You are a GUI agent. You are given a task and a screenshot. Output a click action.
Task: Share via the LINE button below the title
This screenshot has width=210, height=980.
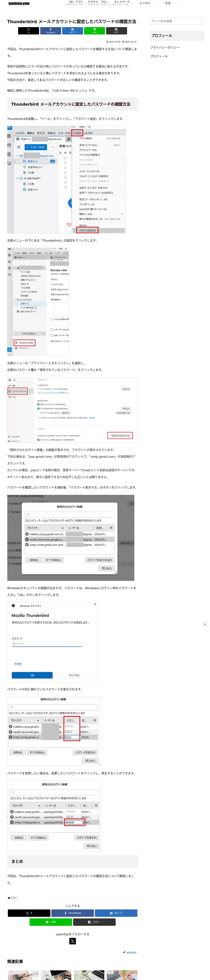pyautogui.click(x=95, y=31)
